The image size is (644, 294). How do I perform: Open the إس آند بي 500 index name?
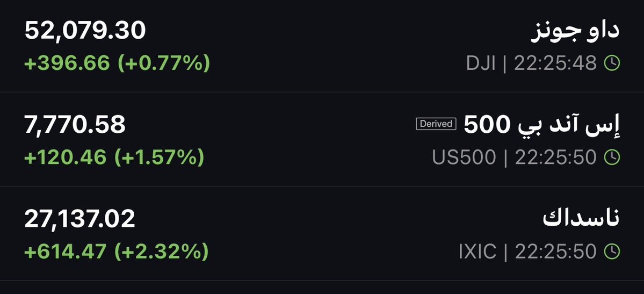542,125
